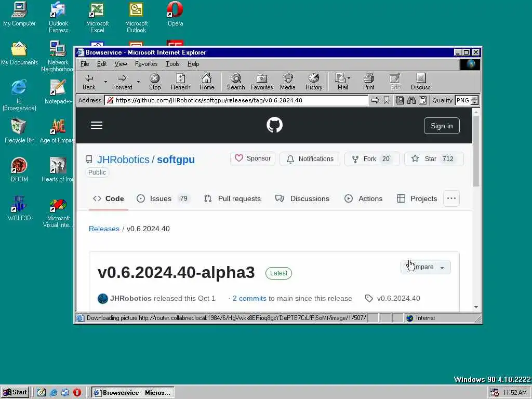Open the Help menu
The height and width of the screenshot is (399, 532).
point(193,64)
